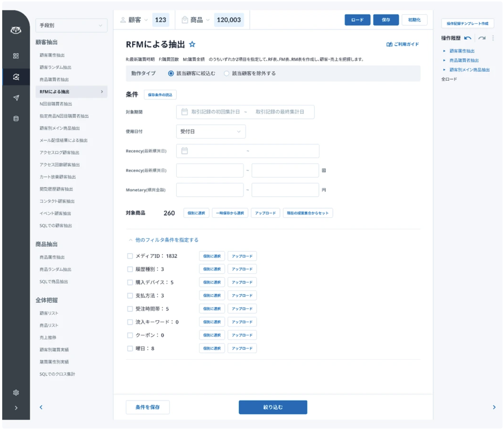Click the 保存 button in top bar
The height and width of the screenshot is (430, 504).
(386, 20)
